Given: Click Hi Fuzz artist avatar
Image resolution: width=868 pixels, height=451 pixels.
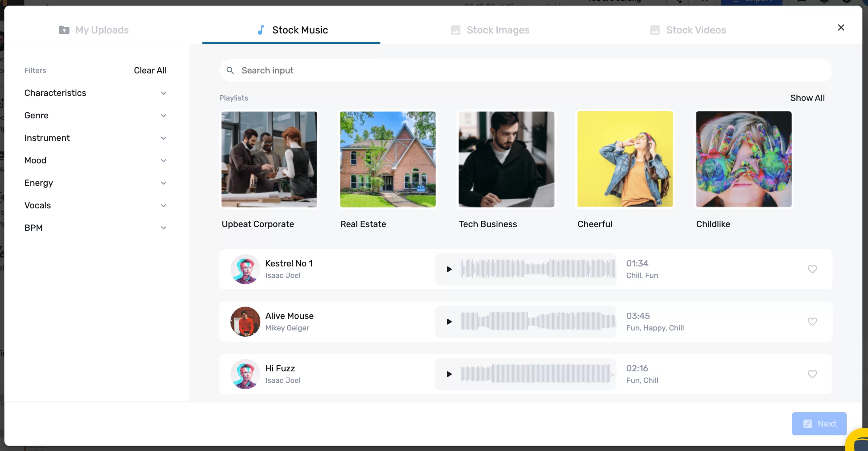Looking at the screenshot, I should [x=245, y=374].
